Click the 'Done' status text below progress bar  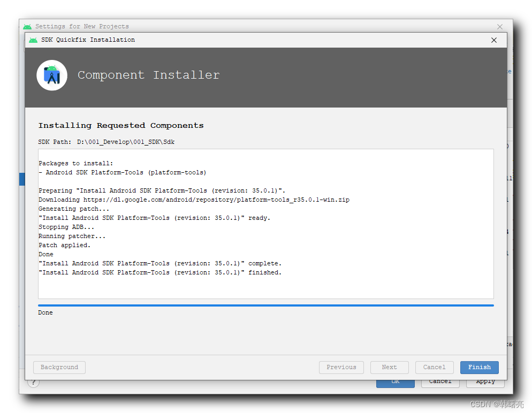click(45, 312)
